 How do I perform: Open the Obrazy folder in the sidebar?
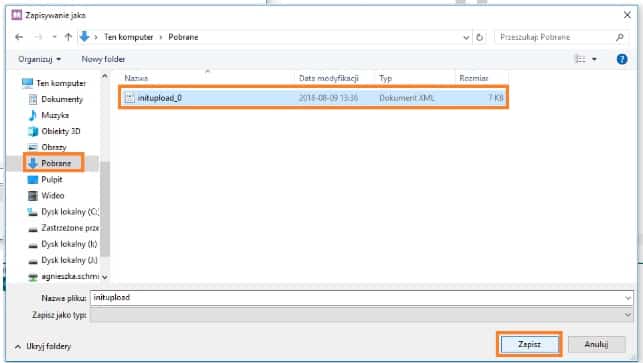[x=54, y=147]
